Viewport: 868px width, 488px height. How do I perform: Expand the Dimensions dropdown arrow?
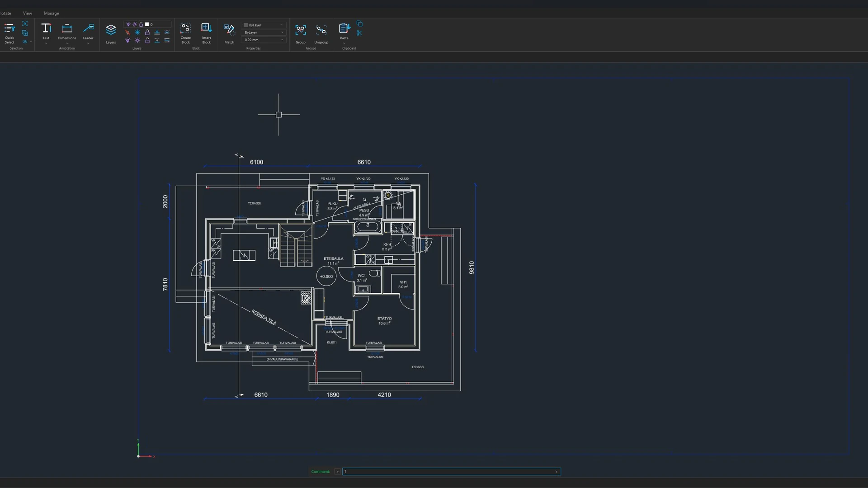point(67,43)
